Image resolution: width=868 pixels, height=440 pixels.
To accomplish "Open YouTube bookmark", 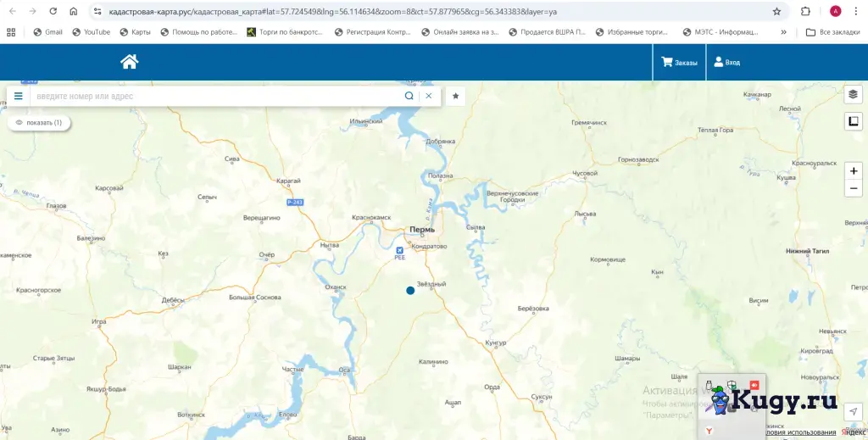I will [92, 32].
